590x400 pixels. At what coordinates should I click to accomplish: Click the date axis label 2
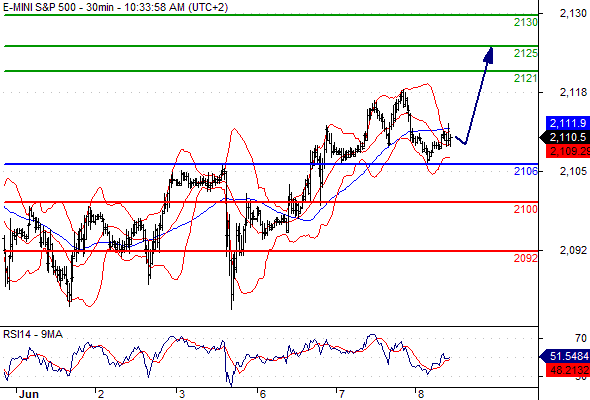101,394
